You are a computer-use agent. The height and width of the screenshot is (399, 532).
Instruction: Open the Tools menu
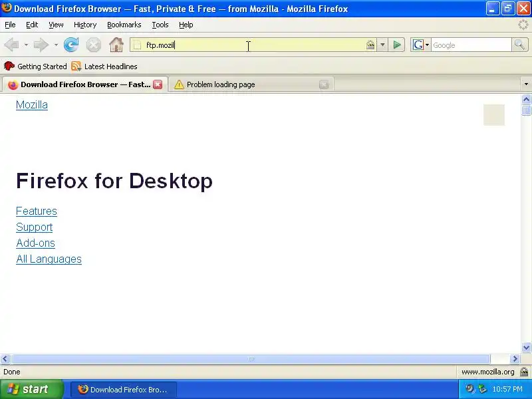pos(160,25)
